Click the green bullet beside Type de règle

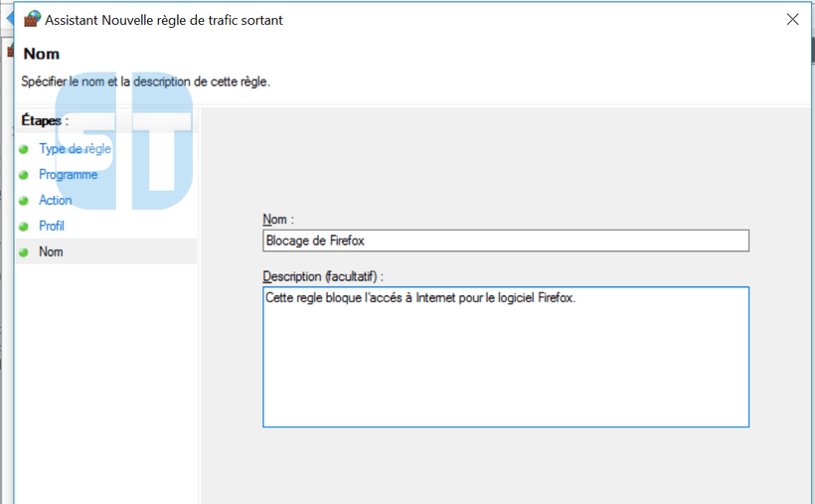[24, 149]
